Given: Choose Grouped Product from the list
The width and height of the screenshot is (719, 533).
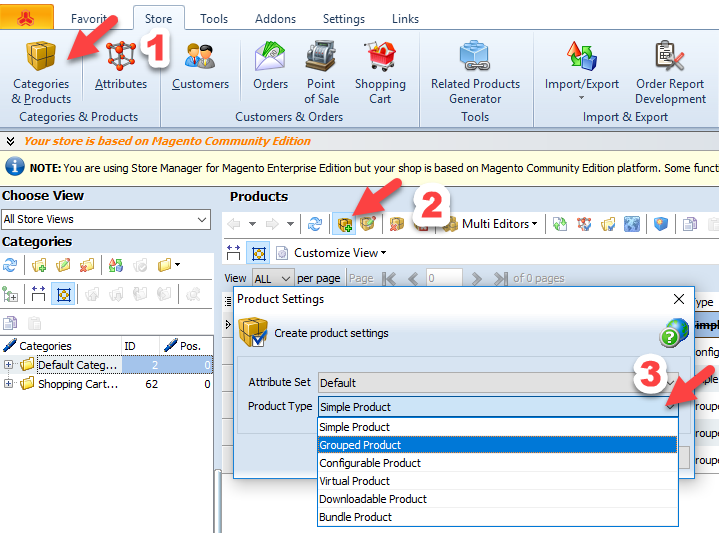Looking at the screenshot, I should click(x=498, y=445).
